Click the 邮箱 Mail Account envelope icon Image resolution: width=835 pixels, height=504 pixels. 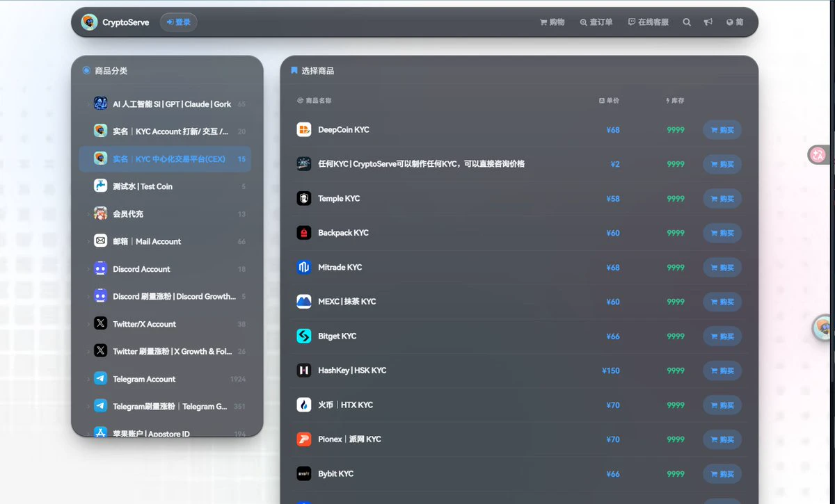click(x=100, y=241)
